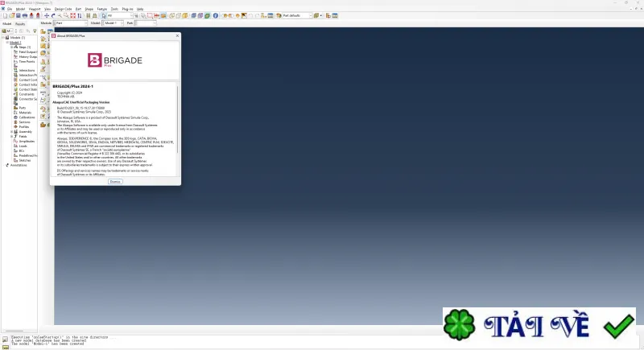Open the Module dropdown showing Part
The width and height of the screenshot is (644, 350).
[x=70, y=23]
